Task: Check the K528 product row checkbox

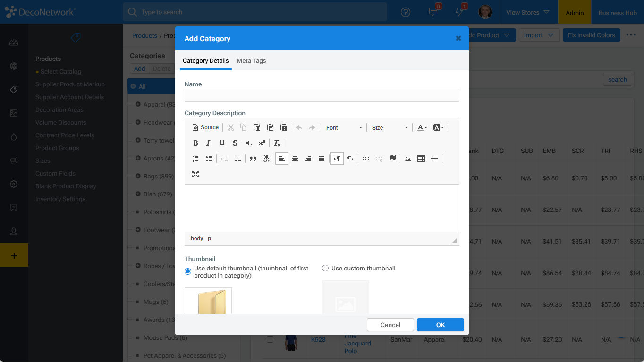Action: (270, 339)
